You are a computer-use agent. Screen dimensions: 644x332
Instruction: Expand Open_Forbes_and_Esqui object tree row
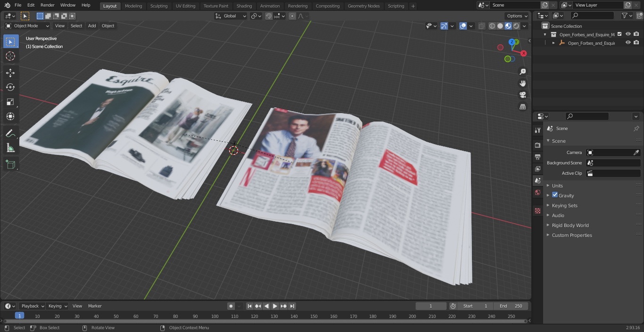click(x=553, y=43)
